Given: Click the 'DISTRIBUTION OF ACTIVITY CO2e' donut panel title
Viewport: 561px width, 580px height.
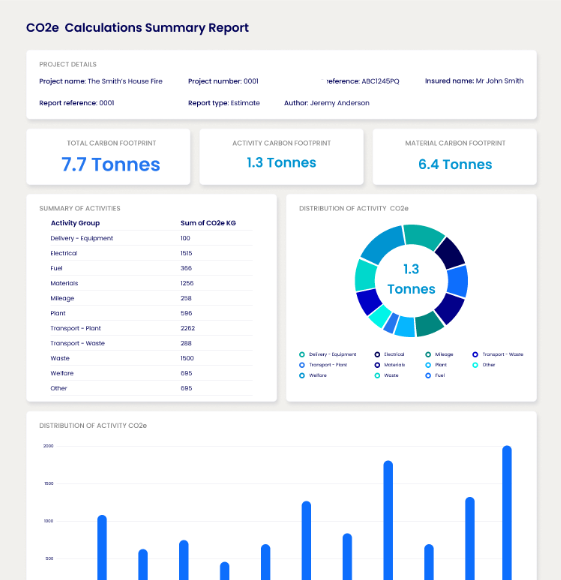Looking at the screenshot, I should click(x=354, y=209).
